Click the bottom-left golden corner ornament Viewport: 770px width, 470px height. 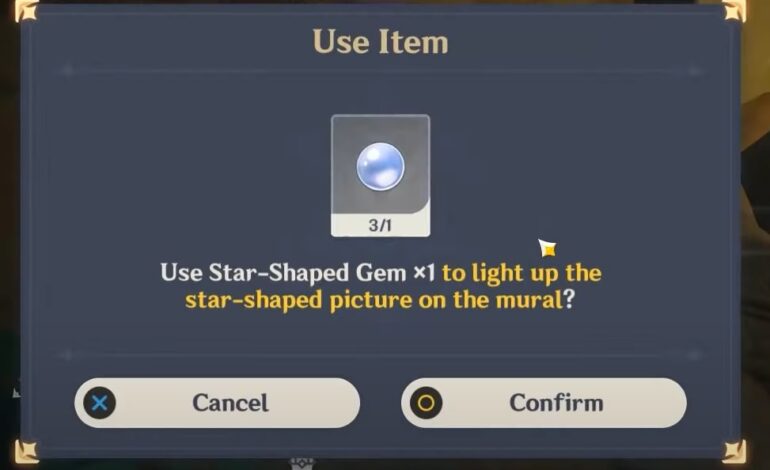26,452
